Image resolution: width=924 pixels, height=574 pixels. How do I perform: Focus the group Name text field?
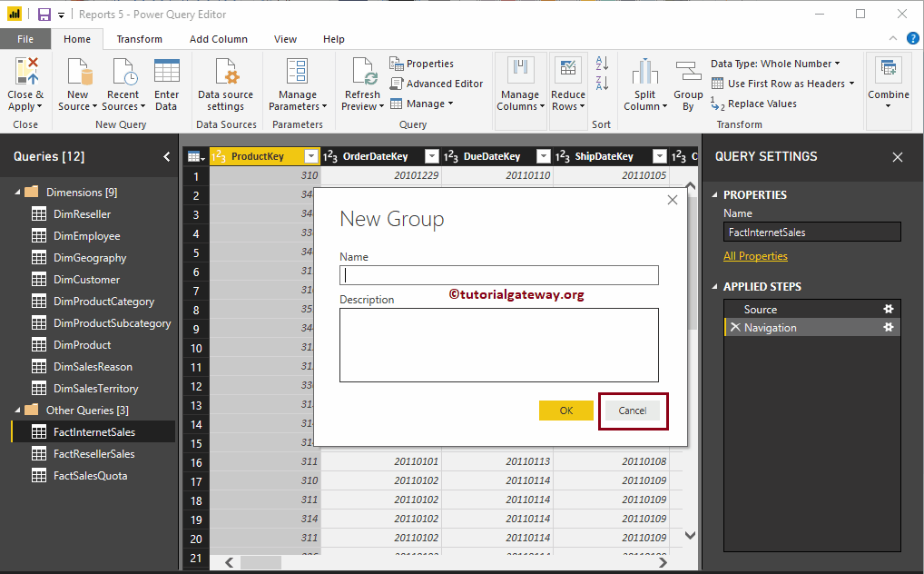498,275
